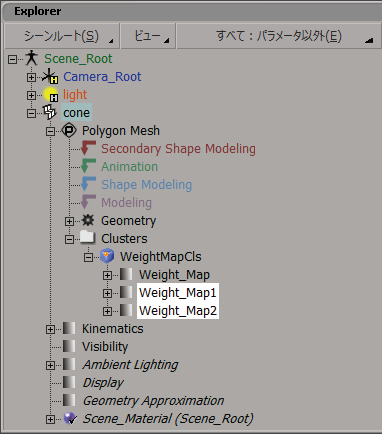Image resolution: width=382 pixels, height=434 pixels.
Task: Expand the light node
Action: 31,96
